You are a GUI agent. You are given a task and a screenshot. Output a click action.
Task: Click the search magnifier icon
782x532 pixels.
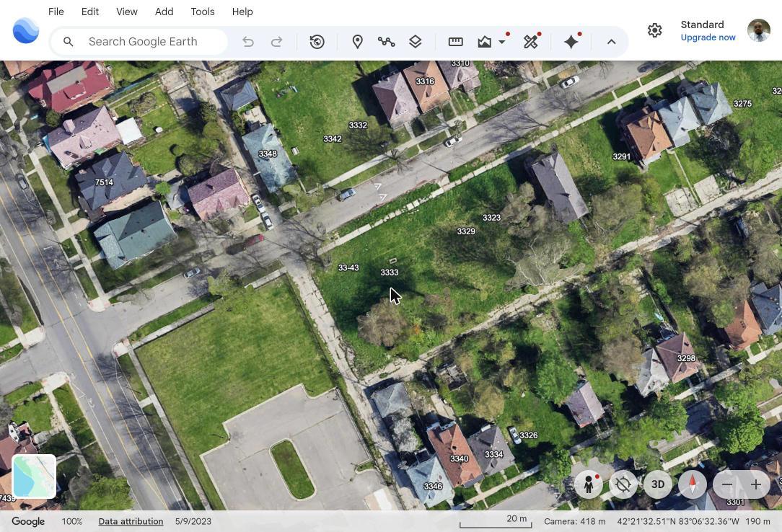(69, 42)
